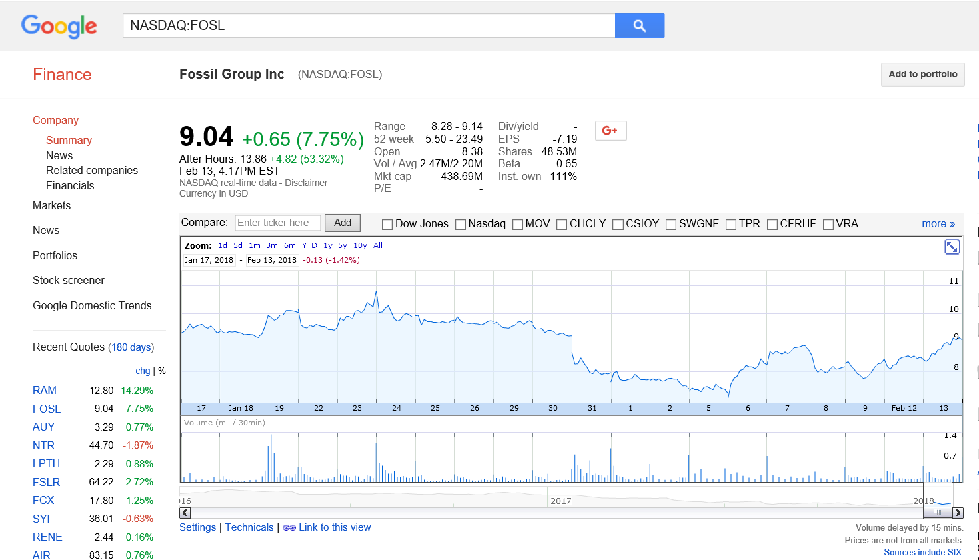Expand chart with the fullscreen icon
This screenshot has height=560, width=979.
click(x=952, y=247)
